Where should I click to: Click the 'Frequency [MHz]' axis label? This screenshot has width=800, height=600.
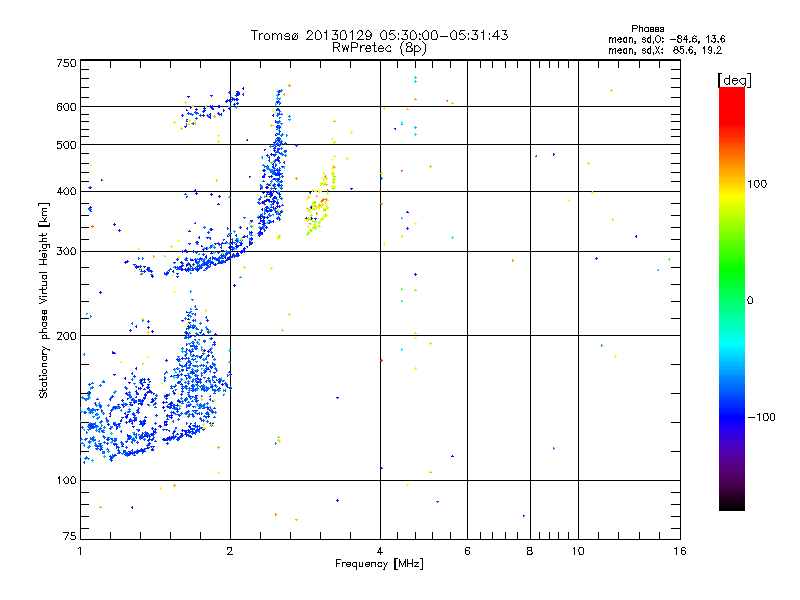[379, 564]
